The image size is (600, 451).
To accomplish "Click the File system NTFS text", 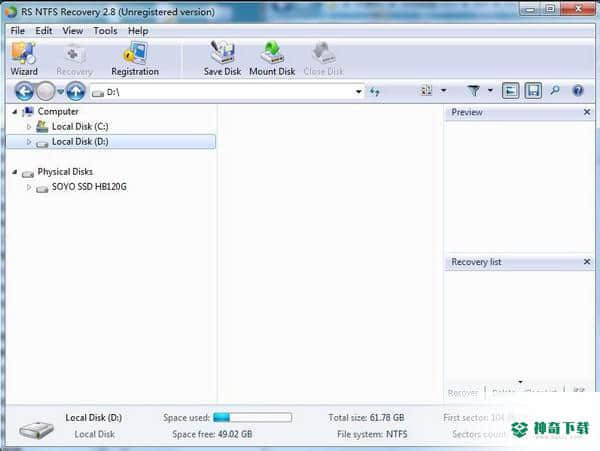I will tap(372, 434).
